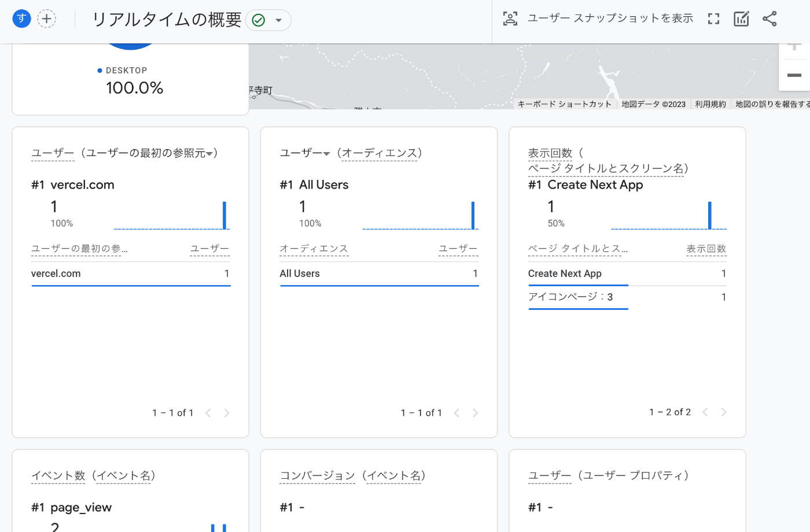Click the share report icon
Image resolution: width=810 pixels, height=532 pixels.
pyautogui.click(x=770, y=19)
